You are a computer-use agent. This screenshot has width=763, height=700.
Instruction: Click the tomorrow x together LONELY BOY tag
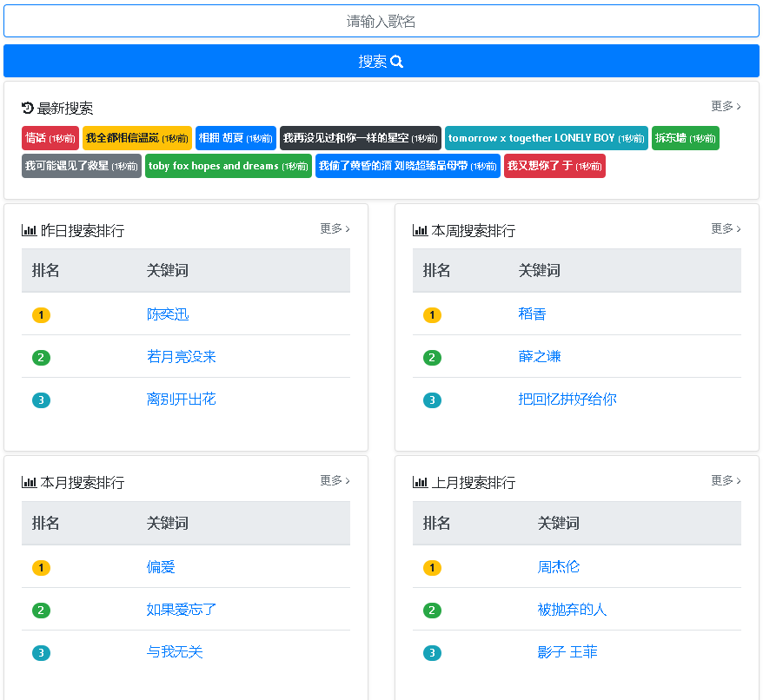pyautogui.click(x=546, y=138)
